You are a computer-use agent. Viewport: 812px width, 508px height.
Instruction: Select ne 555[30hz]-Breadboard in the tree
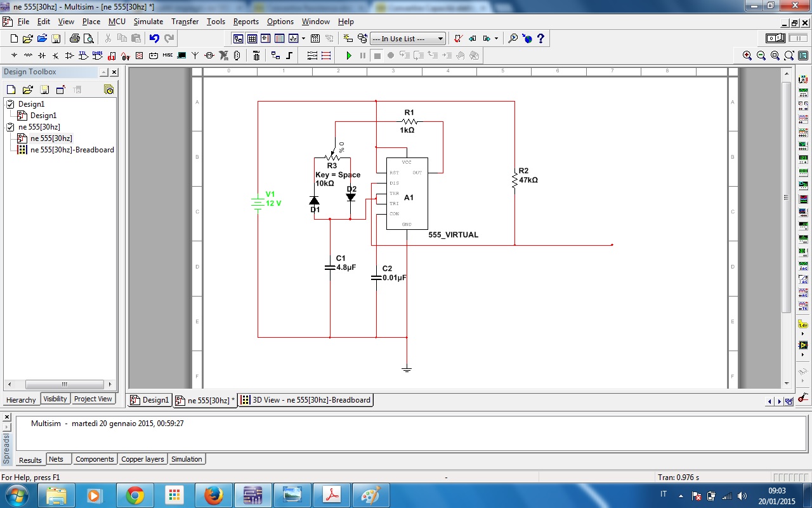[x=72, y=150]
